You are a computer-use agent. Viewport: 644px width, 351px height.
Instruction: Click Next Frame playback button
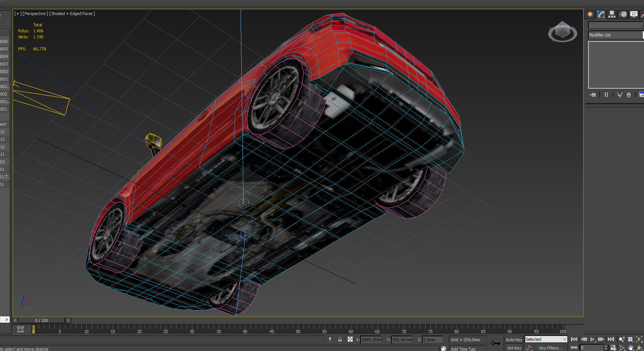tap(601, 339)
